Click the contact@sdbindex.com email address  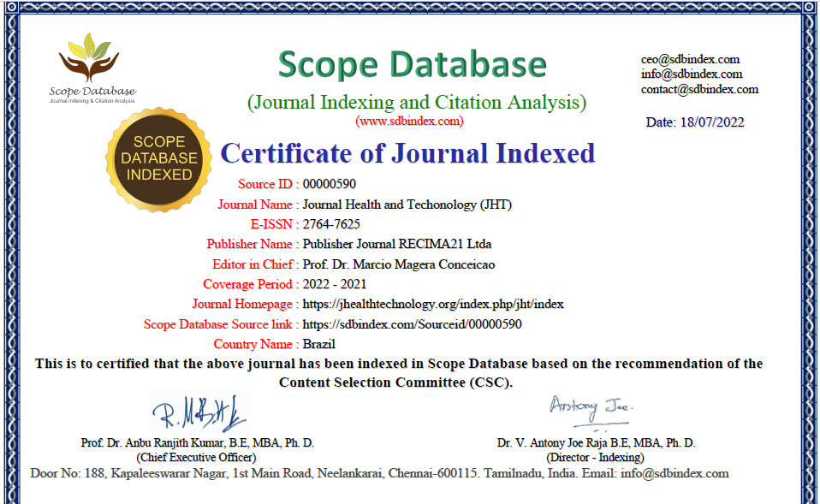coord(699,89)
